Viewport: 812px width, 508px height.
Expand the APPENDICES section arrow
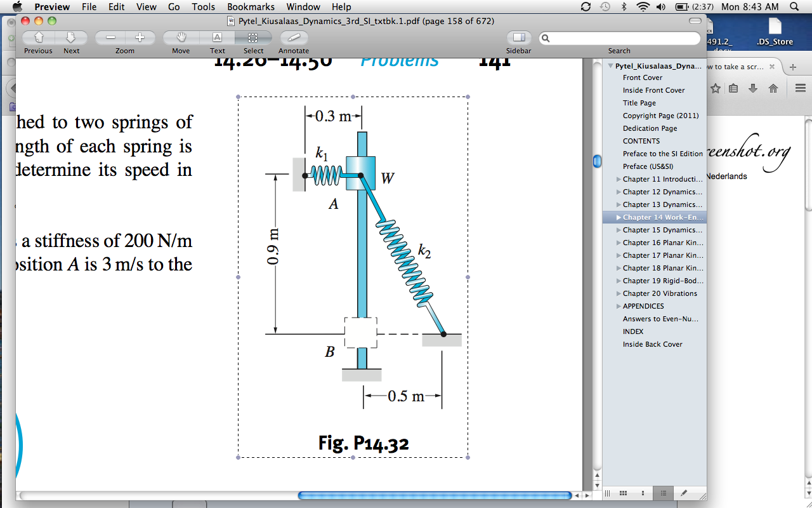[x=619, y=306]
